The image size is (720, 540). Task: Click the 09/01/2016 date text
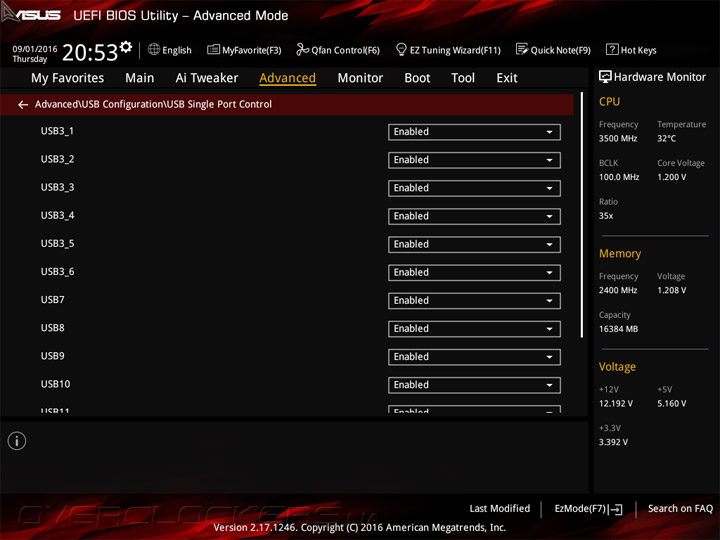click(35, 49)
